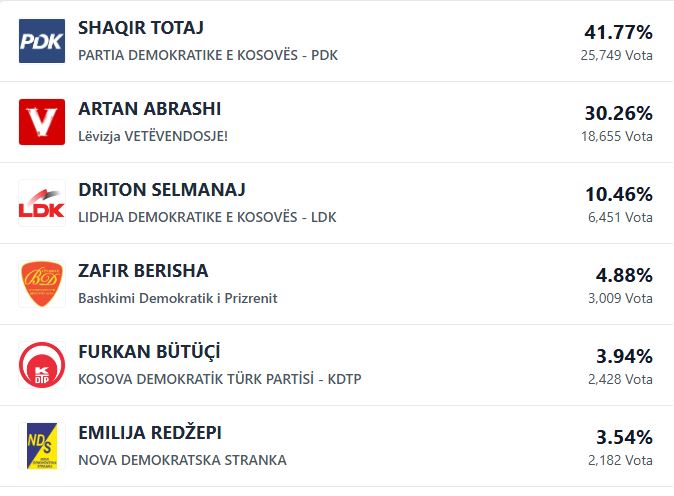Open Driton Selmanaj candidate entry
The height and width of the screenshot is (496, 674).
(x=161, y=190)
